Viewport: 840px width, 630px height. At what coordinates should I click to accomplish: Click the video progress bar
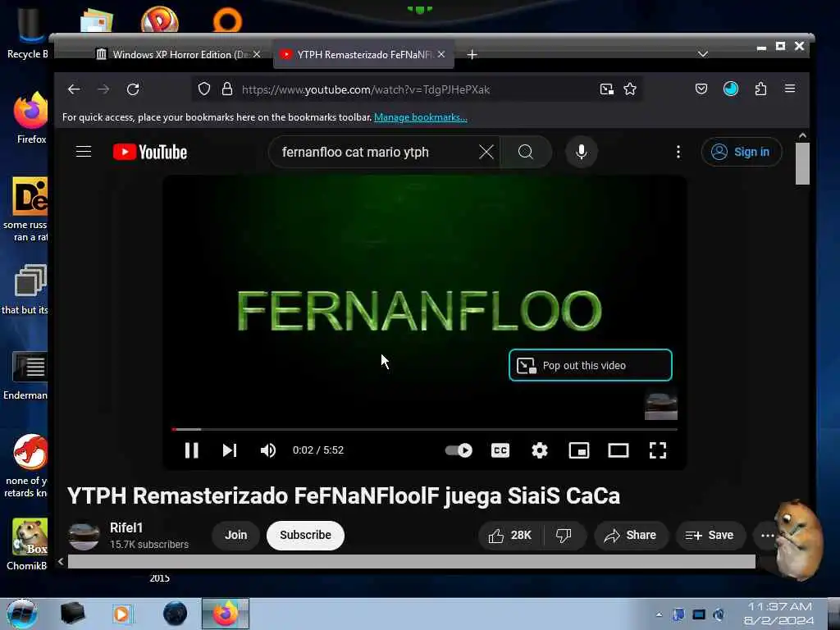point(424,429)
